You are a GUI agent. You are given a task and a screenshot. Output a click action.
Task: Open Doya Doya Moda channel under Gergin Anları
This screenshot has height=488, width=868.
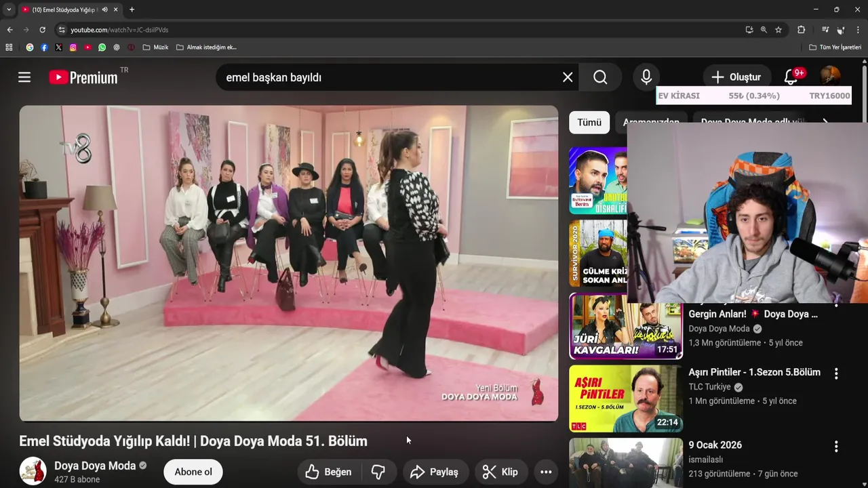(x=719, y=329)
